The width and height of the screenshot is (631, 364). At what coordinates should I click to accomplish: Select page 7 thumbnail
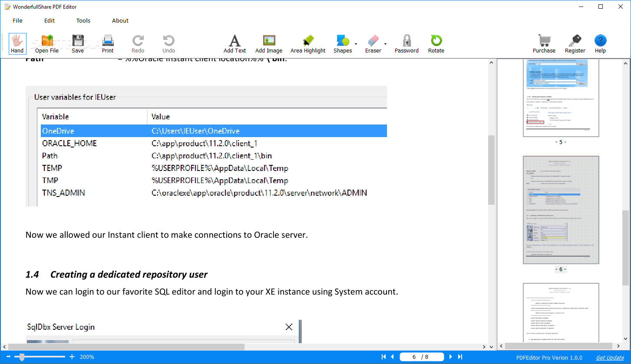[x=561, y=312]
